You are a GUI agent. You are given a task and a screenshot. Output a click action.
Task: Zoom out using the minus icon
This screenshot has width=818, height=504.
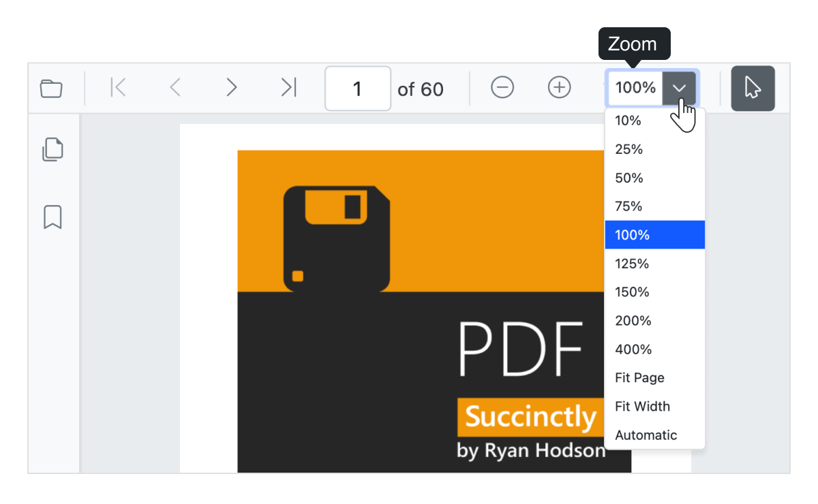tap(502, 88)
